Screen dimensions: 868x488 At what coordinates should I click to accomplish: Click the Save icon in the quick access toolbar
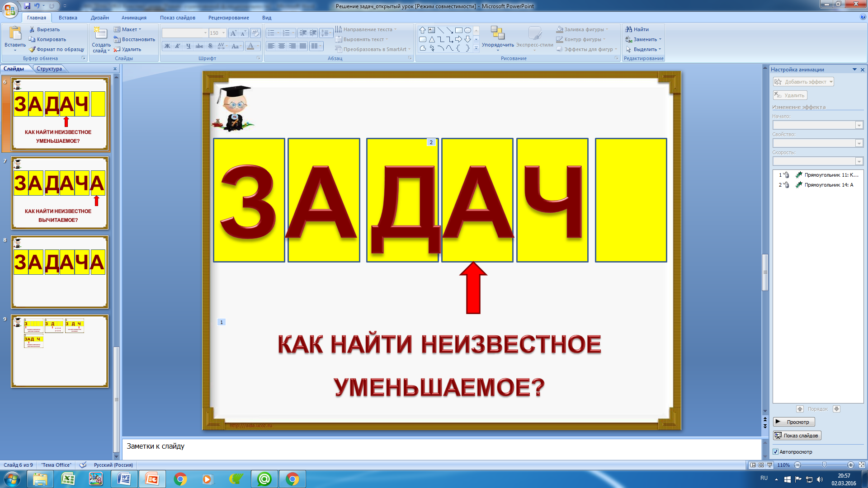27,6
